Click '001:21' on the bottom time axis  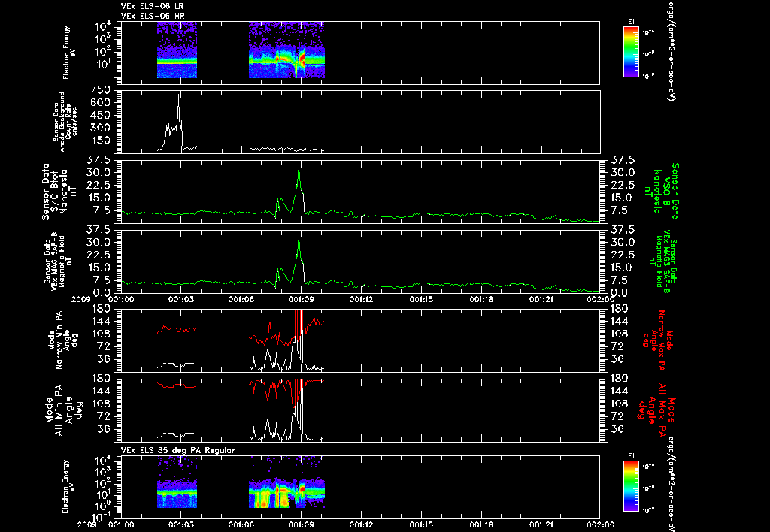(541, 524)
